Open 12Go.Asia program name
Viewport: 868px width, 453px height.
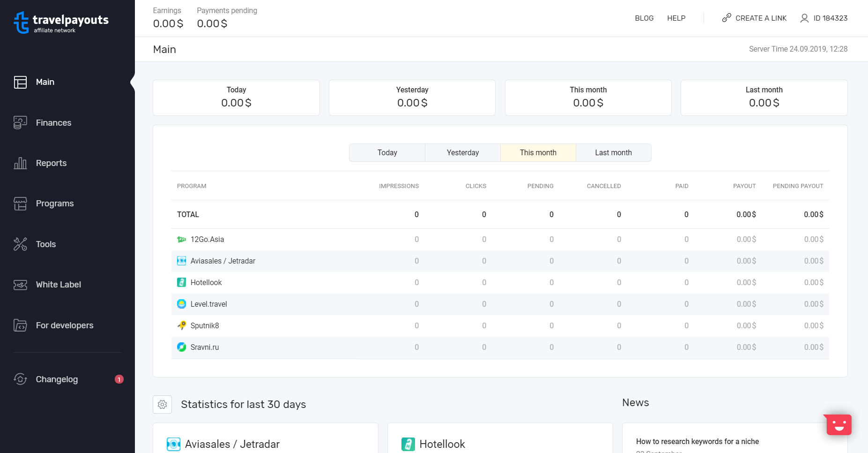pyautogui.click(x=207, y=240)
